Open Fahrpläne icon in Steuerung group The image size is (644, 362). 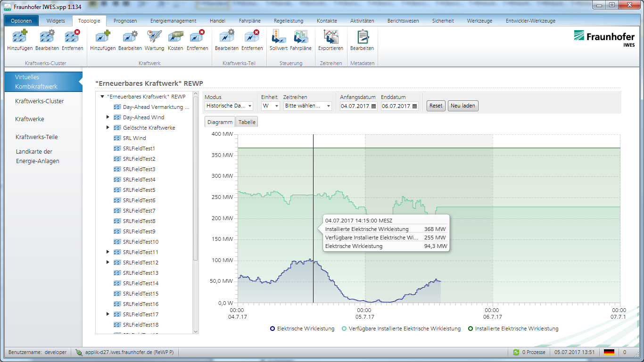(x=300, y=37)
